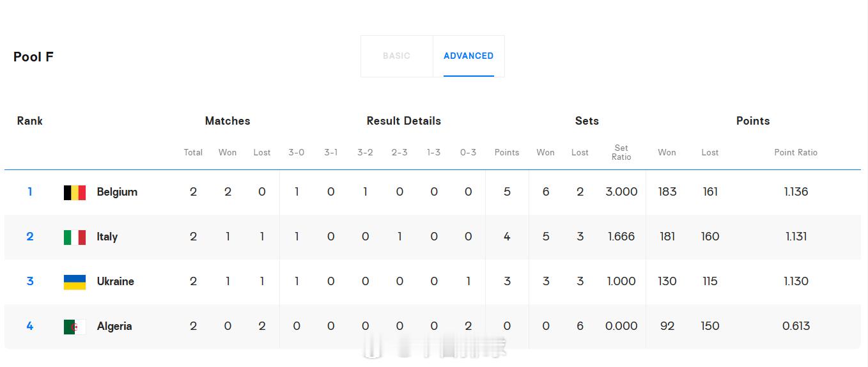Image resolution: width=868 pixels, height=367 pixels.
Task: Open the Ukraine team link
Action: (116, 281)
